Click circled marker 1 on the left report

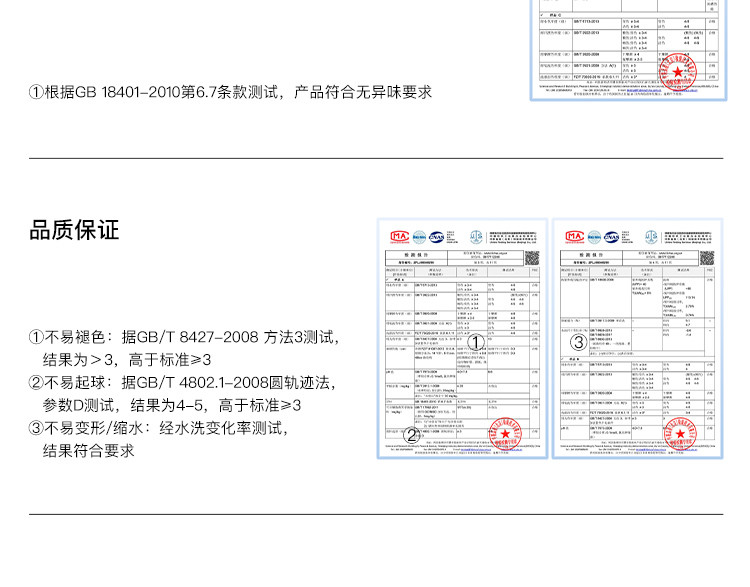click(477, 343)
